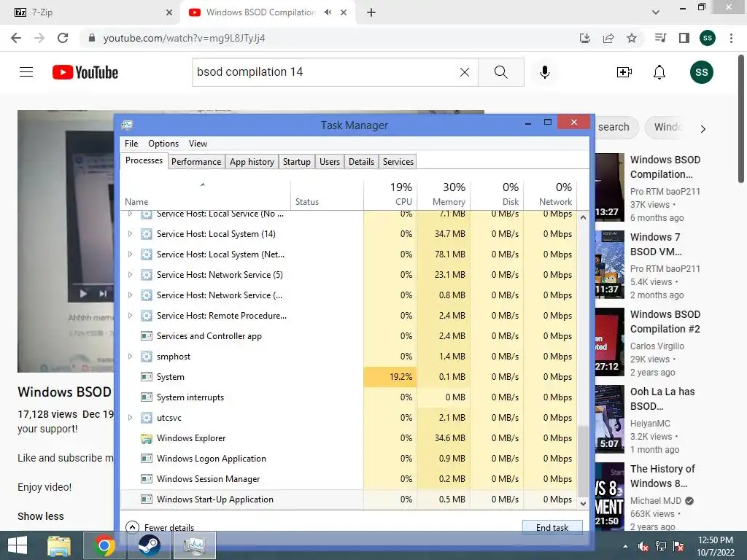Toggle Chrome side panel icon
This screenshot has height=560, width=747.
pyautogui.click(x=684, y=38)
